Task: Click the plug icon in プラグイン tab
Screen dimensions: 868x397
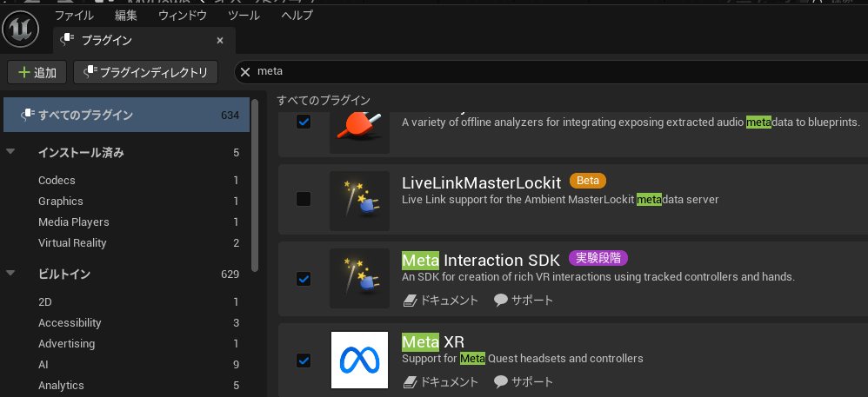Action: coord(68,39)
